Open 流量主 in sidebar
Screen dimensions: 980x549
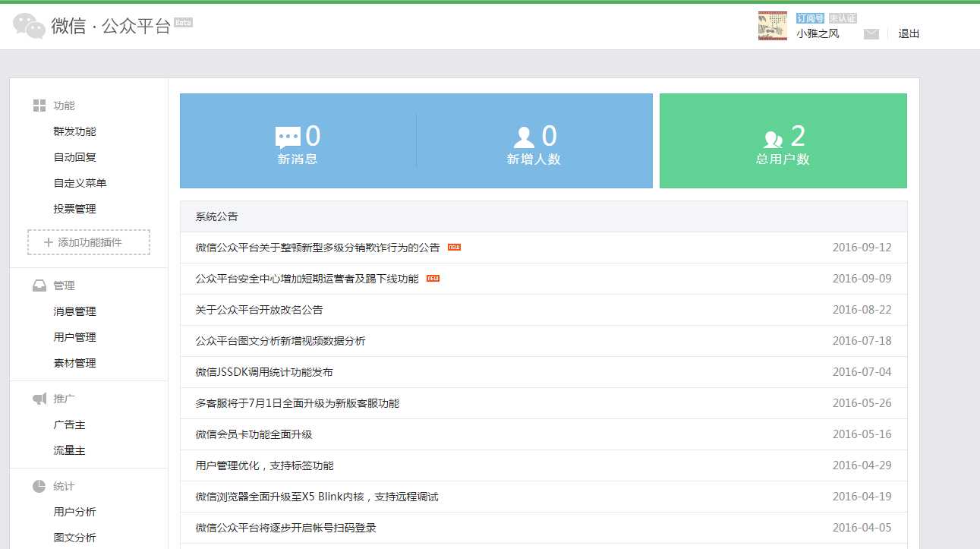(x=69, y=450)
